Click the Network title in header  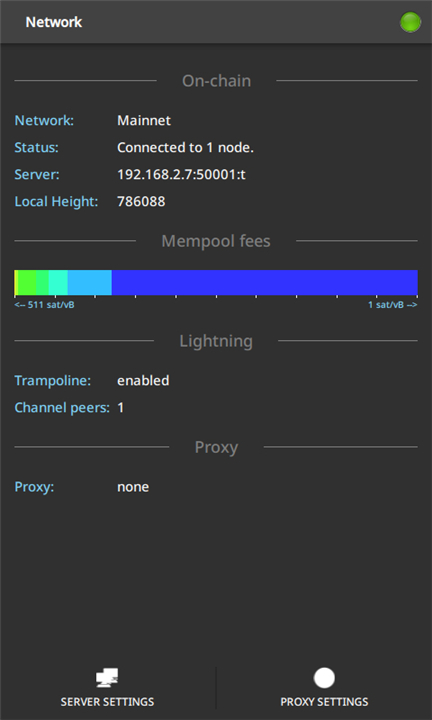coord(54,22)
